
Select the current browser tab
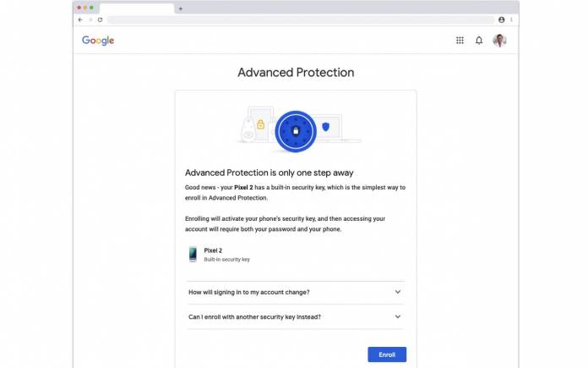tap(137, 8)
